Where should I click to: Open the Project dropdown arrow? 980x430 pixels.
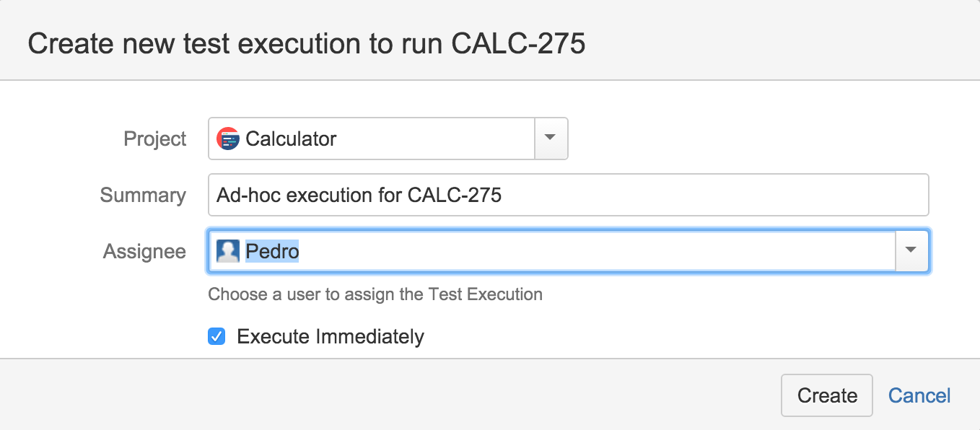click(551, 139)
